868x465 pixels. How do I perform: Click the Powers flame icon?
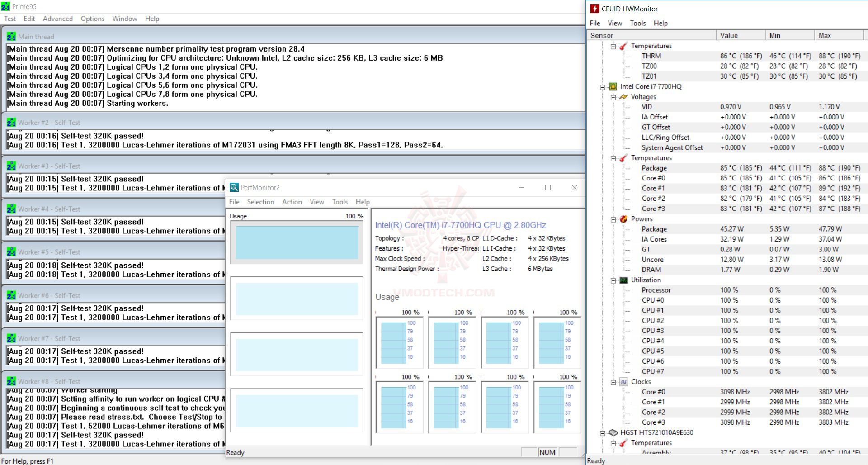click(623, 219)
